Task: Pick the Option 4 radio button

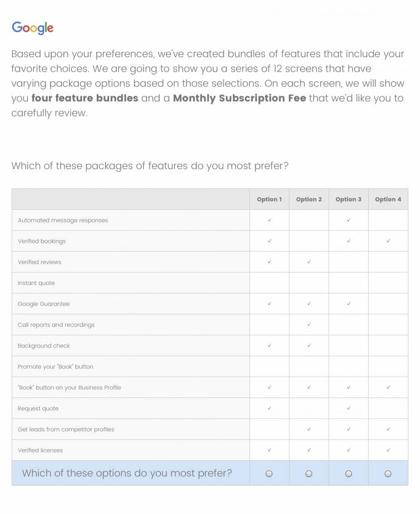Action: (x=388, y=473)
